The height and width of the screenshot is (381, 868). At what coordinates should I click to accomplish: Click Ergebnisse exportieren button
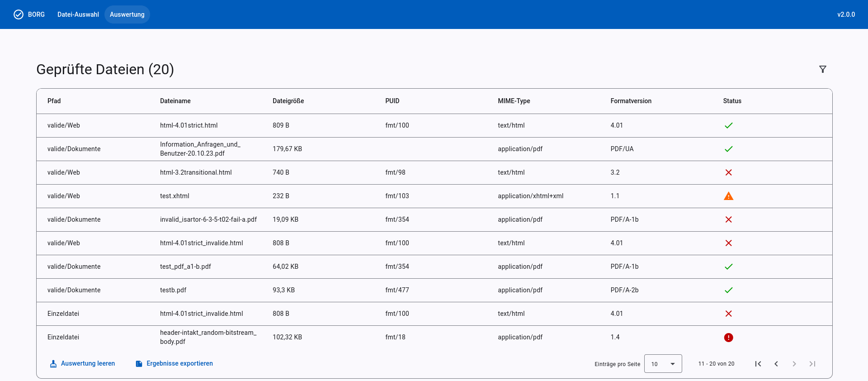click(x=174, y=363)
